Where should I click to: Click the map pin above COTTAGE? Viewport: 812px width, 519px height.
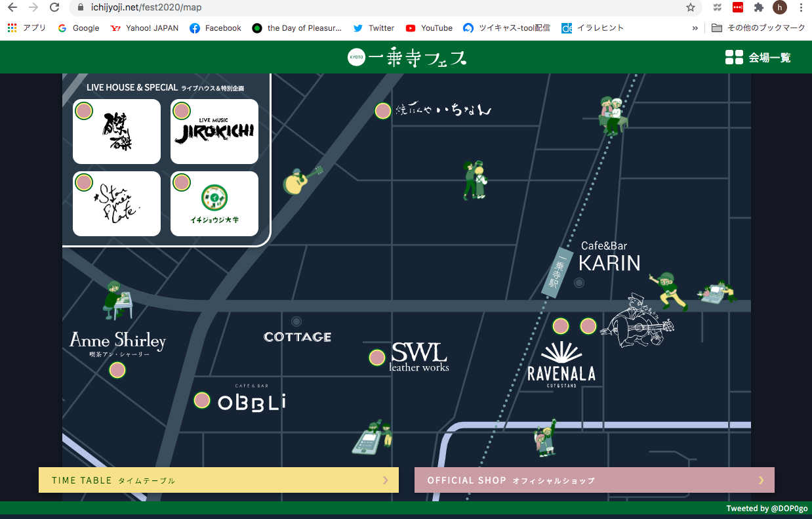click(296, 322)
